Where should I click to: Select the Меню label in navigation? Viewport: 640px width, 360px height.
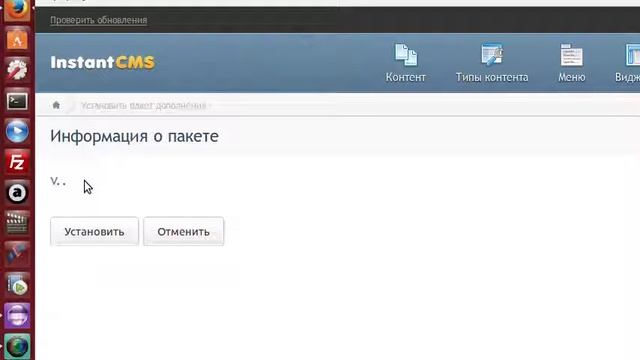click(571, 77)
